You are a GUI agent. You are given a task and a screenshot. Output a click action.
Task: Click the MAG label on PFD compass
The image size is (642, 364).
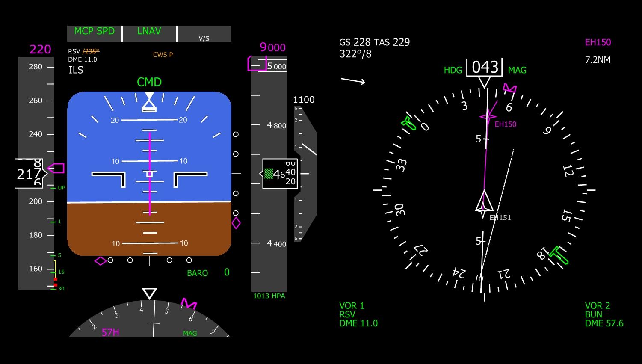[190, 334]
